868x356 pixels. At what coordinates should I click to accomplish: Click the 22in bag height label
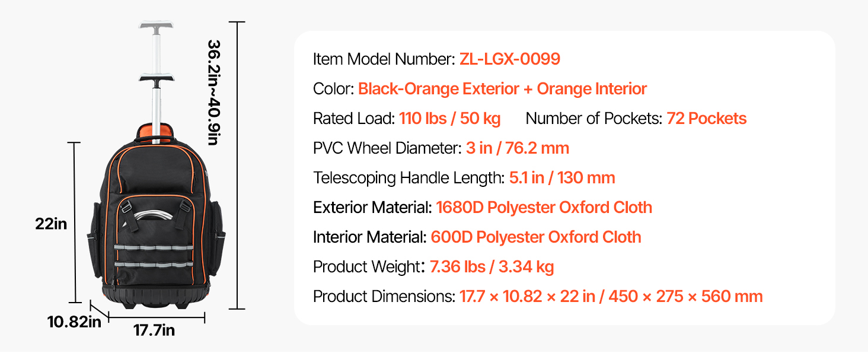tap(51, 224)
